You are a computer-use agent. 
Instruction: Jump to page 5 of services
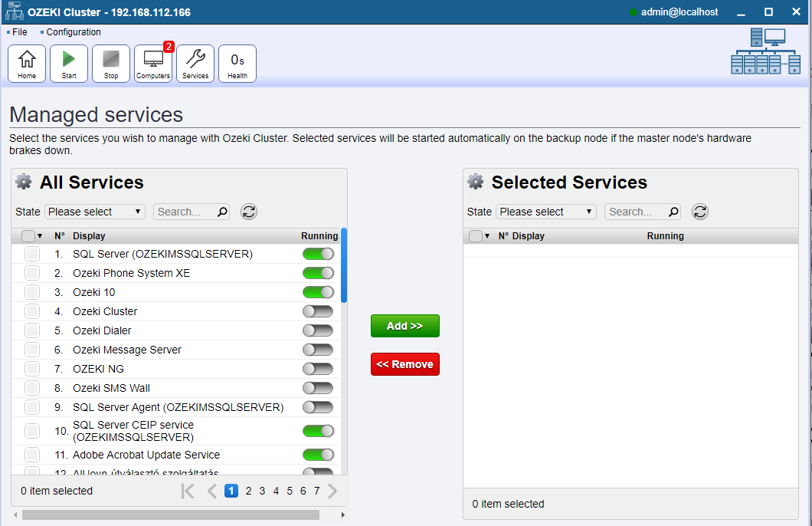click(290, 491)
